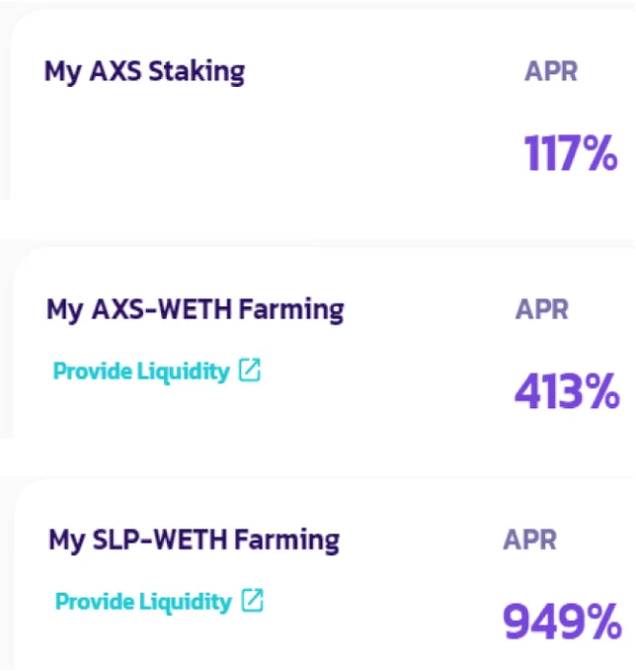636x672 pixels.
Task: Click the word Staking in the first card title
Action: 197,72
